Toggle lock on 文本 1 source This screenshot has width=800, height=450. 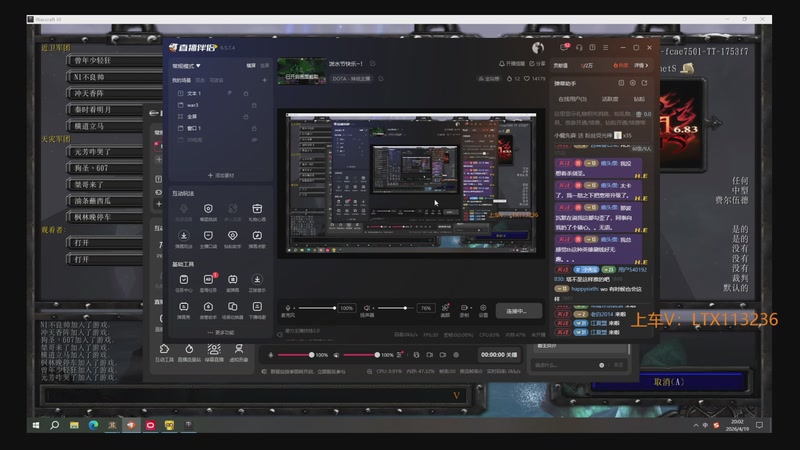tap(246, 93)
